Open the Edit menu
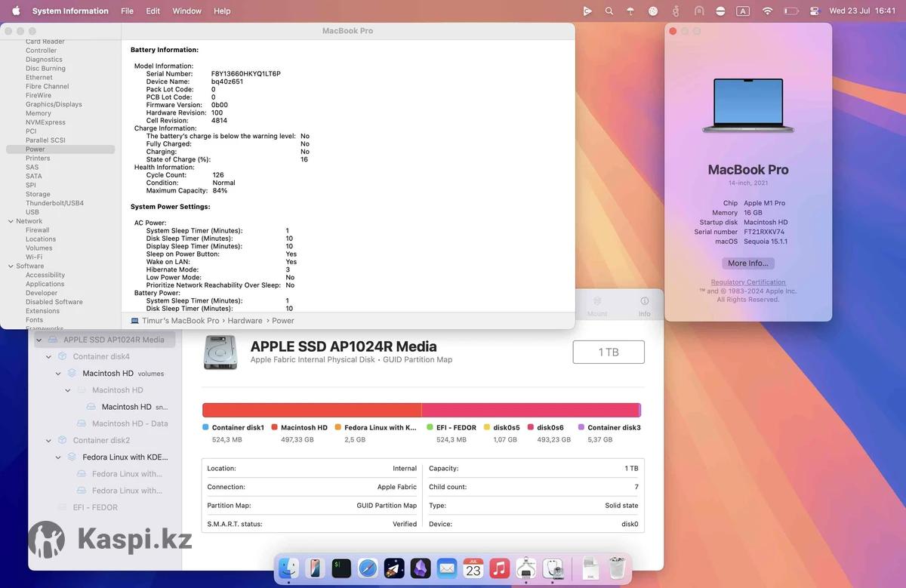The height and width of the screenshot is (588, 906). [x=153, y=11]
